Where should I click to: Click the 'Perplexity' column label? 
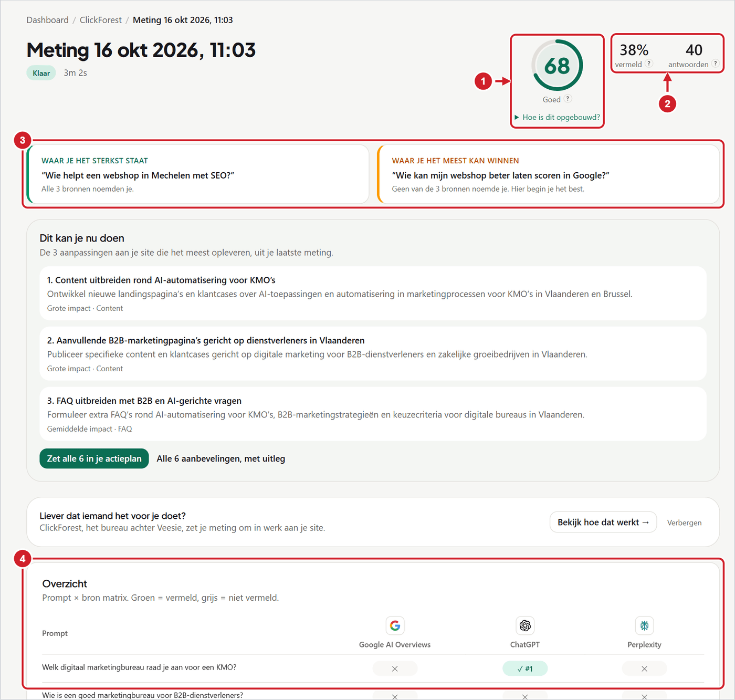point(644,644)
